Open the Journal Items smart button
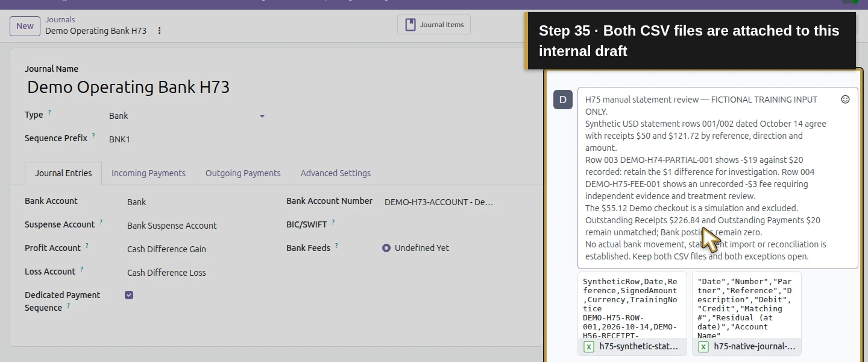Image resolution: width=868 pixels, height=362 pixels. 434,25
